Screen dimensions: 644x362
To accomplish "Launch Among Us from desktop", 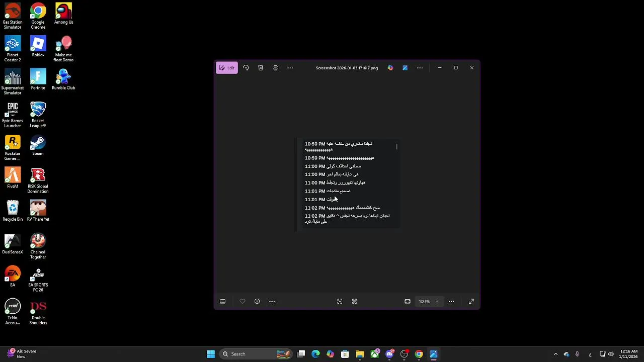I will pos(63,14).
